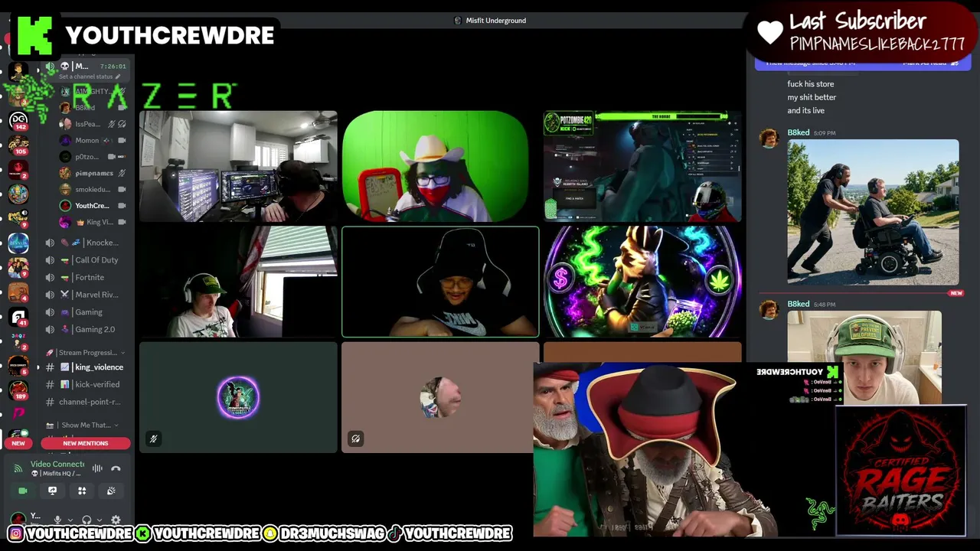Select user pimpnames in voice list
The height and width of the screenshot is (551, 980).
pyautogui.click(x=93, y=174)
